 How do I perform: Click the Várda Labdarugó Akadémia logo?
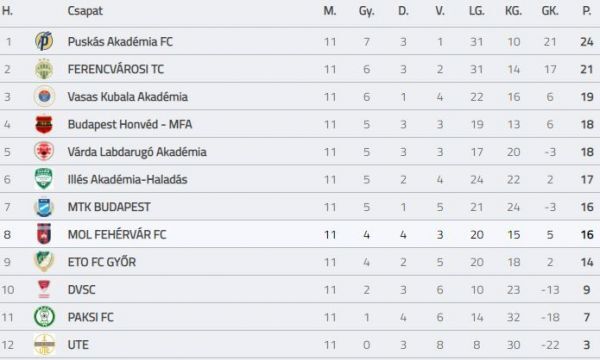coord(44,151)
